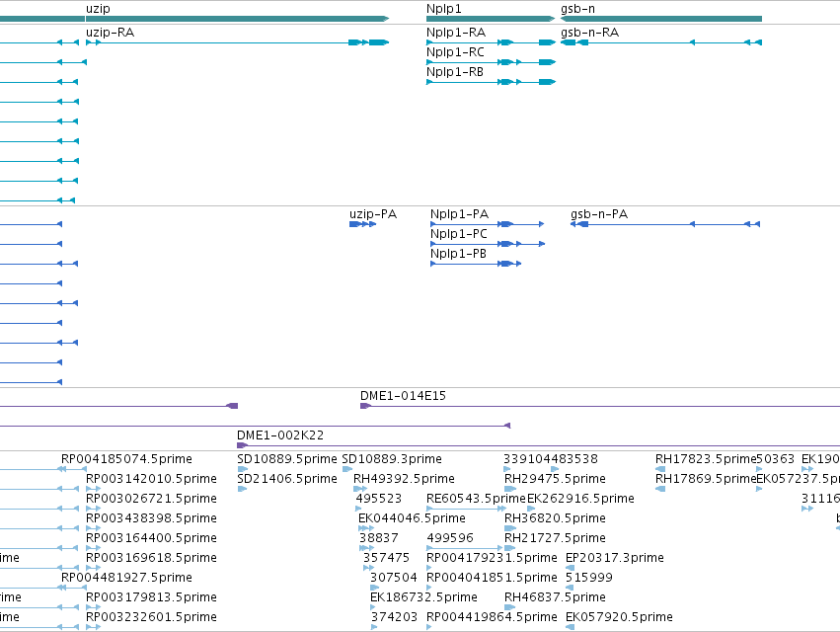Click the 357475 EST label

click(386, 558)
